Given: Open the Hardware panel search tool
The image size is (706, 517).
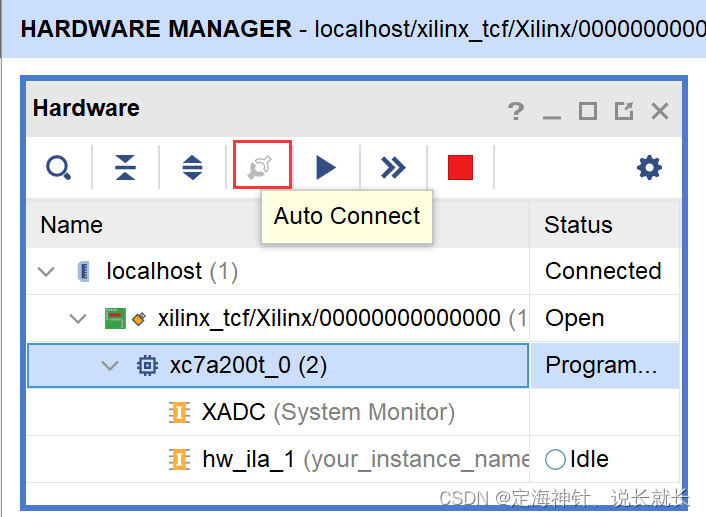Looking at the screenshot, I should (59, 168).
